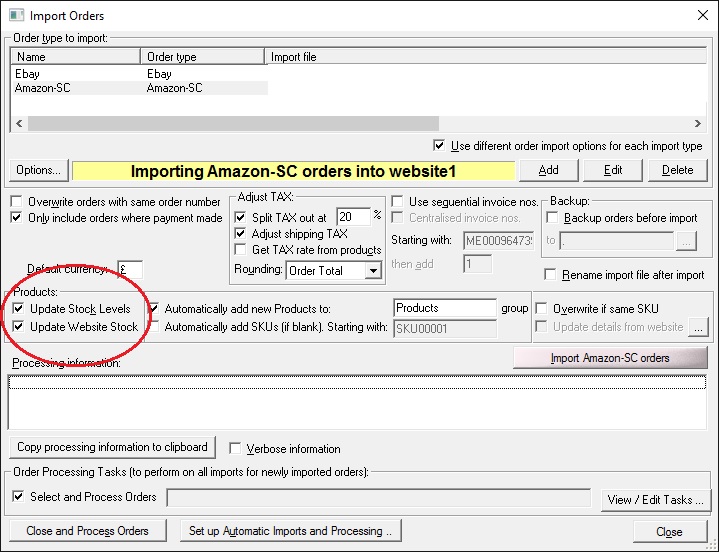719x552 pixels.
Task: Click the right arrow of horizontal scrollbar
Action: pyautogui.click(x=697, y=123)
